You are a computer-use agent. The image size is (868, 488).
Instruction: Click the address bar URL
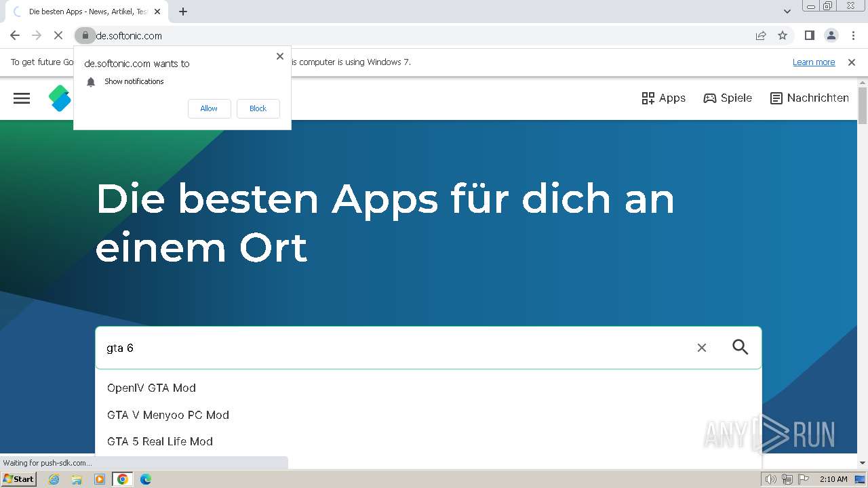coord(129,36)
